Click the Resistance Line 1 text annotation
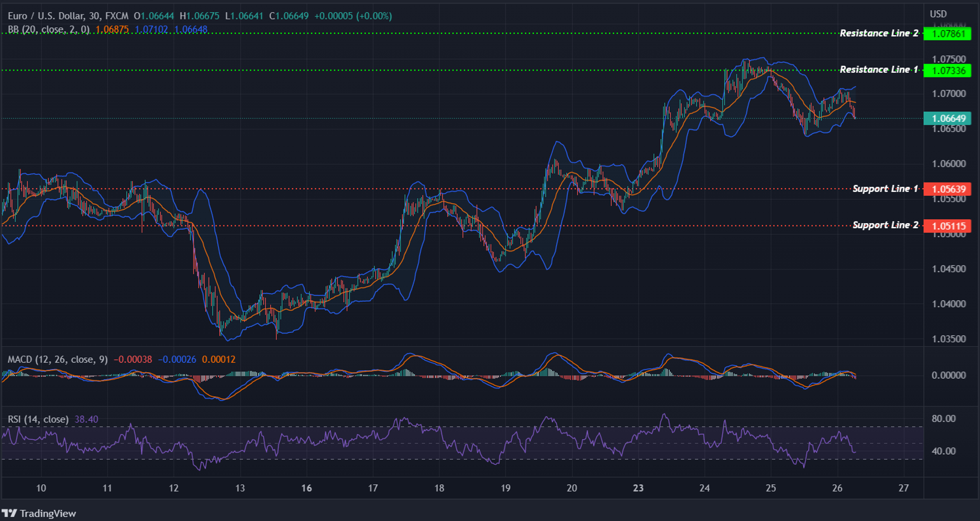Viewport: 980px width, 521px height. tap(878, 70)
